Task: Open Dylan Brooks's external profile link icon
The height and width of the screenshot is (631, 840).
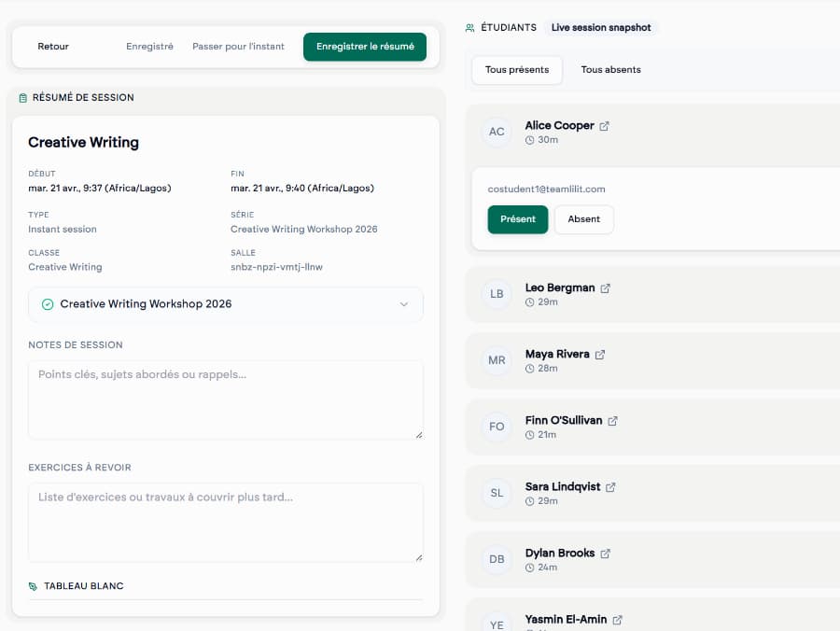Action: pos(606,554)
